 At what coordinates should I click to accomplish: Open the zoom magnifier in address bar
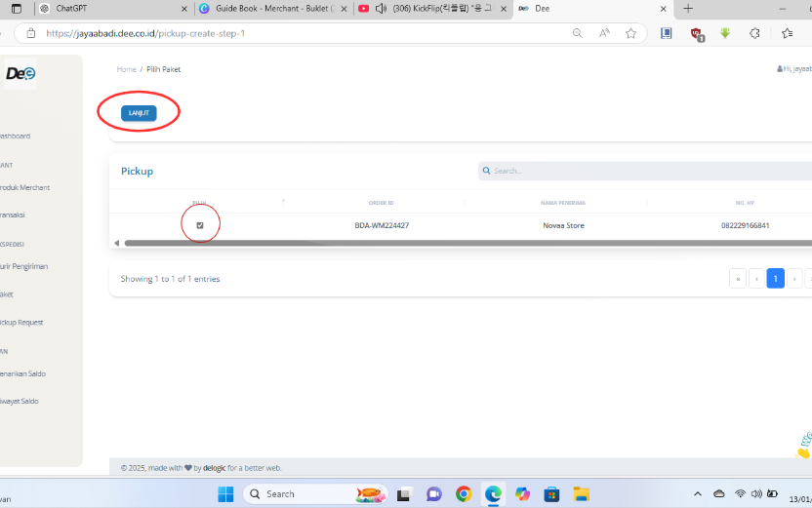578,33
